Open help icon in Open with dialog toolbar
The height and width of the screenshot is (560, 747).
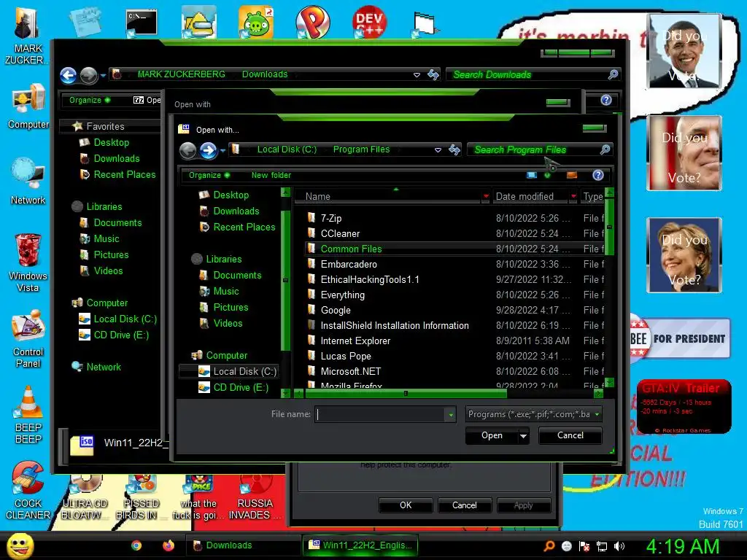point(598,175)
